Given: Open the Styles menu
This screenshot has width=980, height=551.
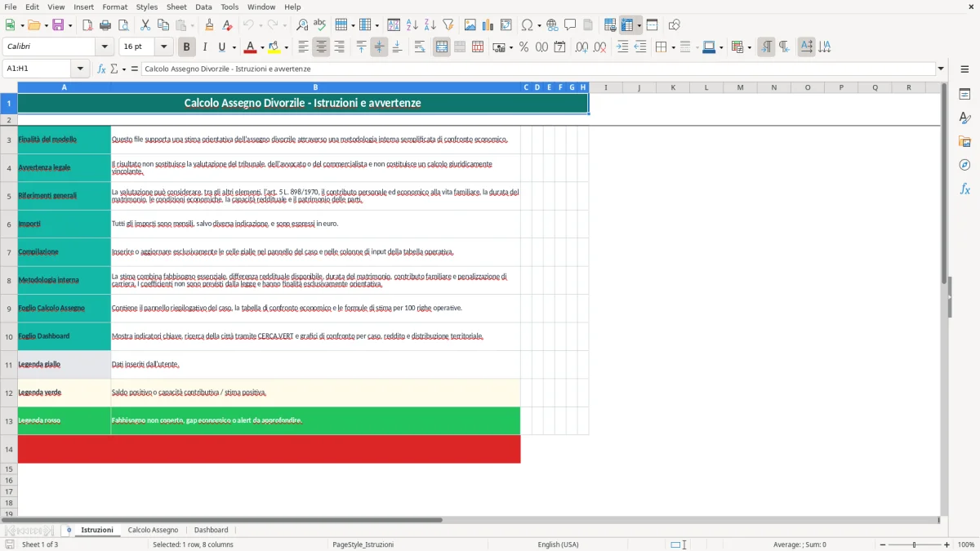Looking at the screenshot, I should [147, 7].
